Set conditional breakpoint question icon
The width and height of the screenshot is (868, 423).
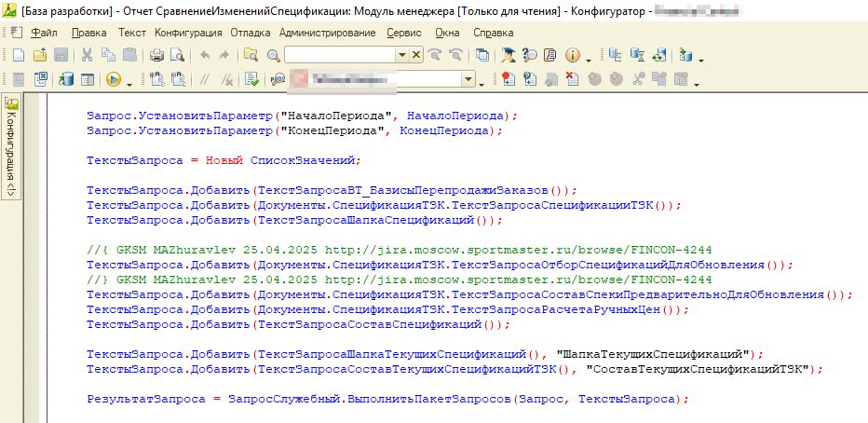[x=530, y=79]
